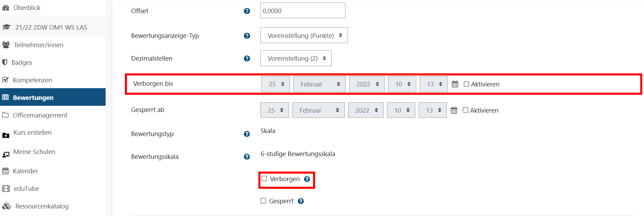Open Teilnehmer/innen in the sidebar
Screen dimensions: 644x216
pyautogui.click(x=39, y=45)
